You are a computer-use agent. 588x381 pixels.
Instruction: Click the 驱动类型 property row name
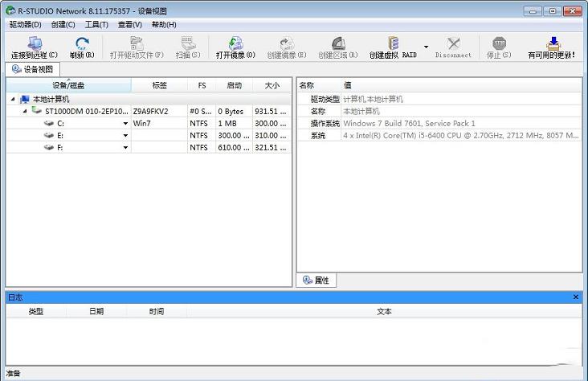coord(325,99)
